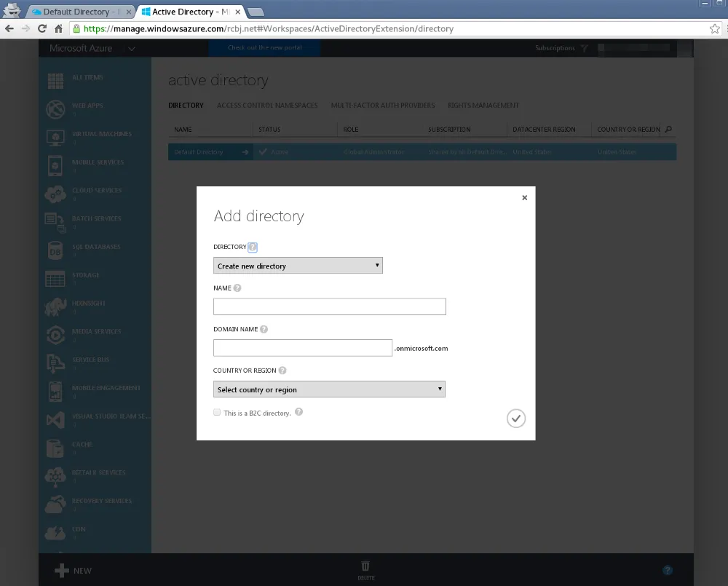The image size is (728, 586).
Task: Click the Name column header
Action: (x=183, y=130)
